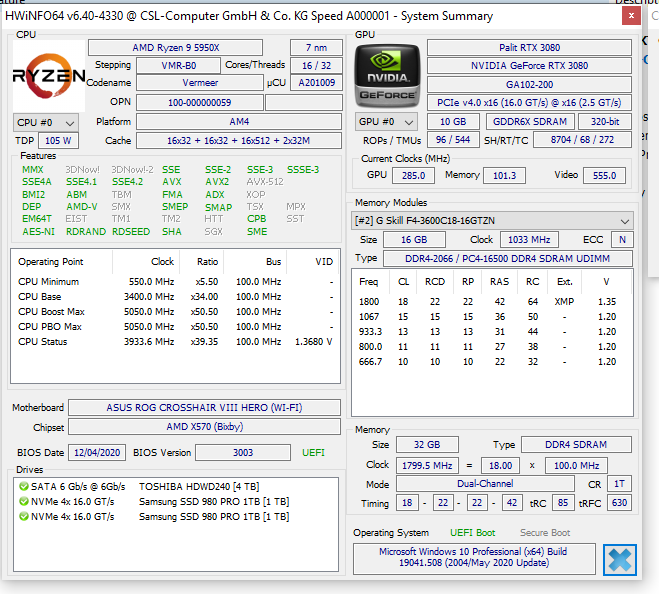Click status icon of last NVMe drive
Viewport: 659px width, 594px height.
coord(24,517)
